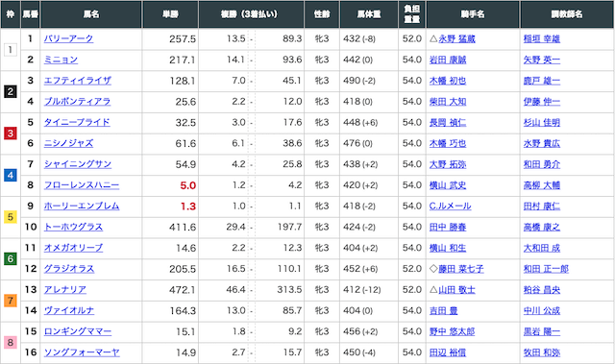Open horse link アレナリア
Image resolution: width=615 pixels, height=364 pixels.
pyautogui.click(x=65, y=289)
